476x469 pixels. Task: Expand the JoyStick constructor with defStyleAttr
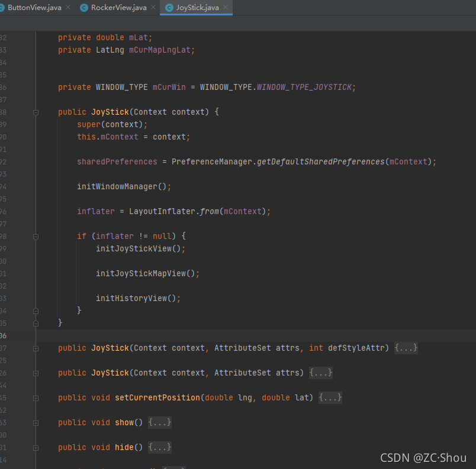tap(36, 348)
